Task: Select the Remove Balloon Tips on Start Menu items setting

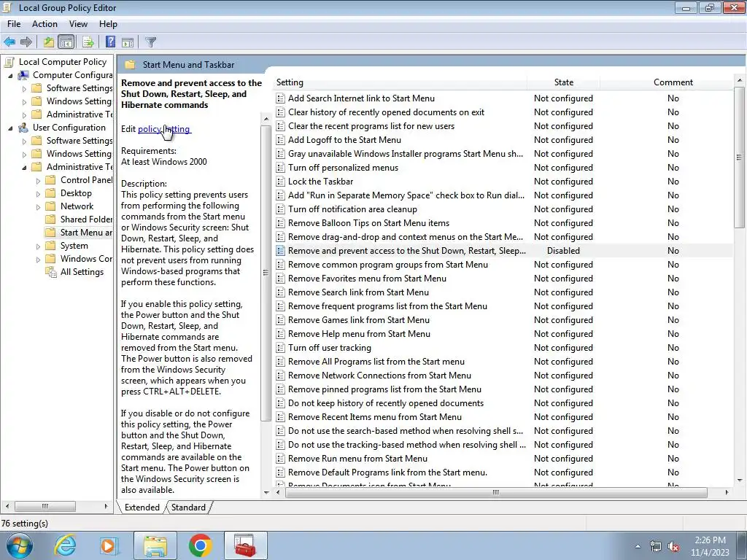Action: 368,223
